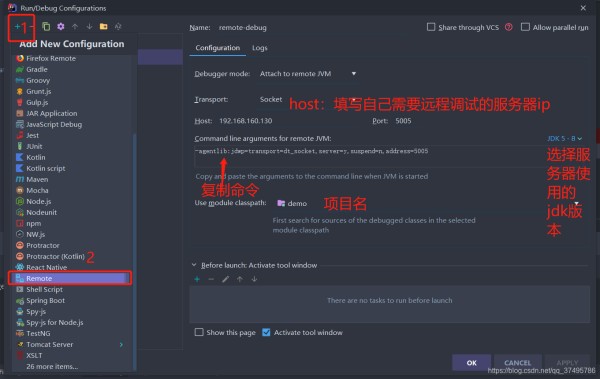Image resolution: width=600 pixels, height=379 pixels.
Task: Toggle Allow parallel run checkbox
Action: [525, 27]
